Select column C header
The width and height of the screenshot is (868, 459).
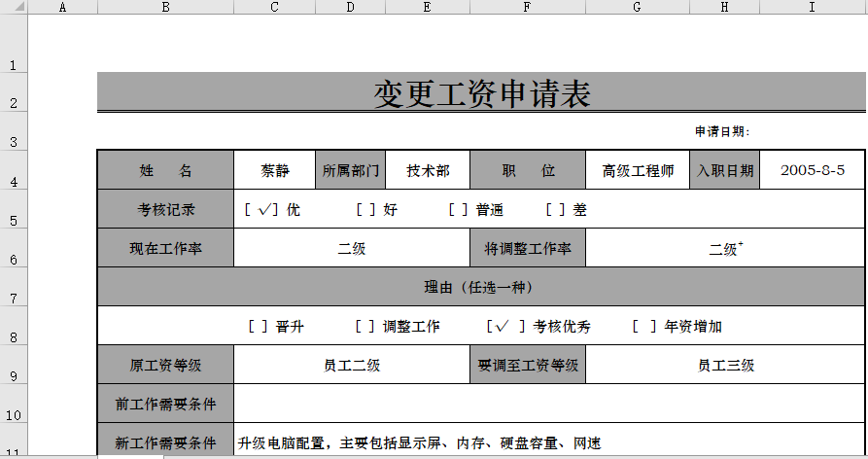[274, 7]
